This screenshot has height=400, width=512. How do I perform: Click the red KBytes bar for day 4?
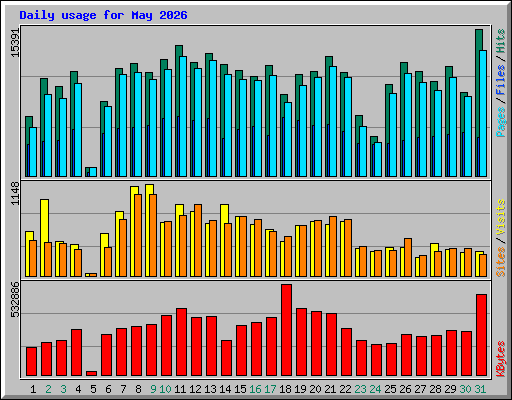point(76,353)
